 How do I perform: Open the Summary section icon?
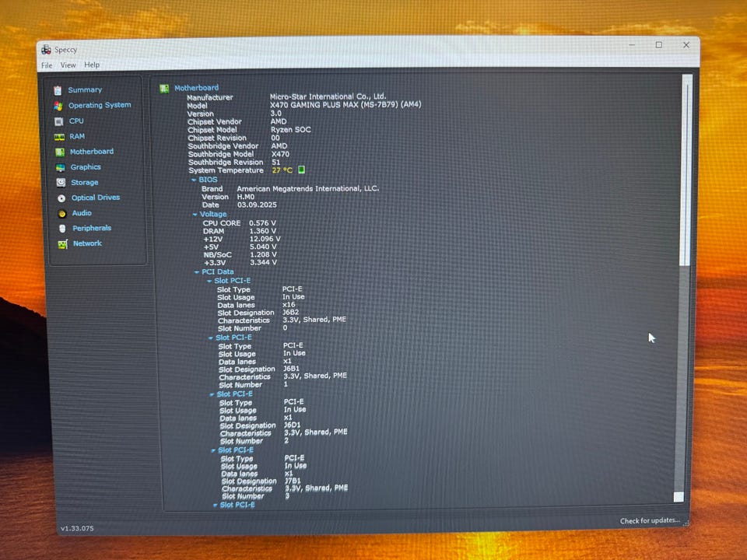point(58,90)
